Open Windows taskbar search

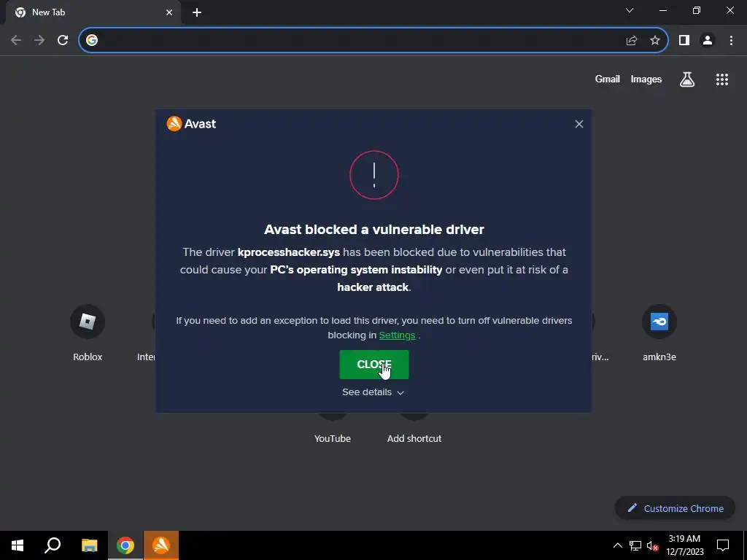click(53, 545)
